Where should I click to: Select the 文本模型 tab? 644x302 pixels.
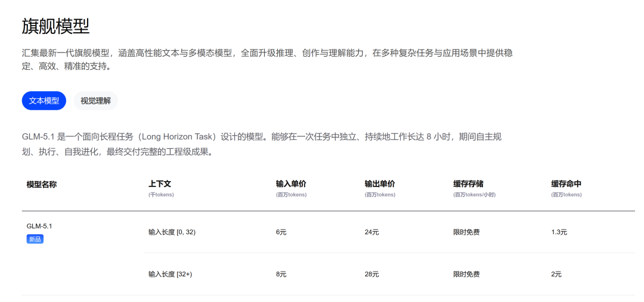tap(44, 101)
